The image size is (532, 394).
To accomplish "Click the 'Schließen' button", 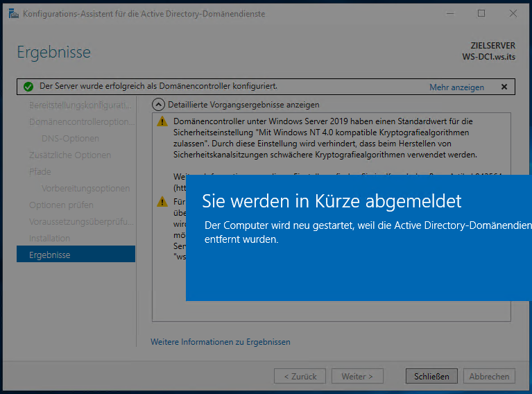I will [431, 376].
